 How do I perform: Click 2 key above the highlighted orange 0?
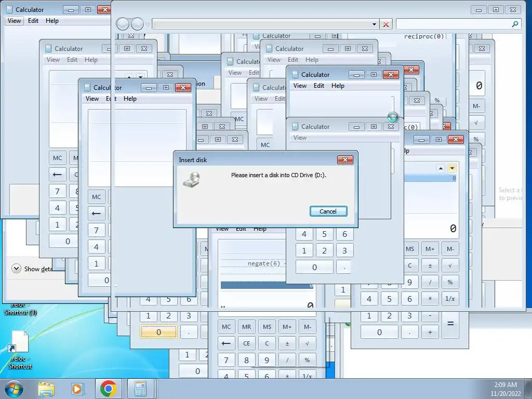169,315
